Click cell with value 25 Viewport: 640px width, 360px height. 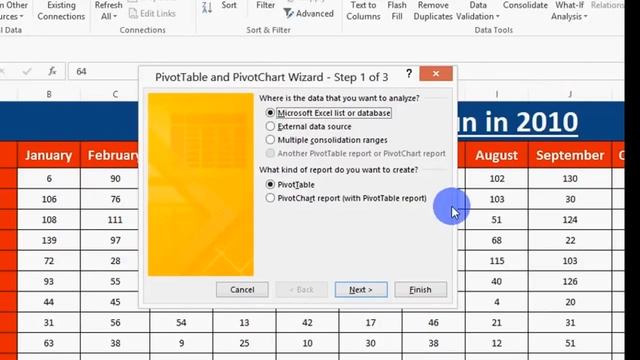click(x=244, y=343)
